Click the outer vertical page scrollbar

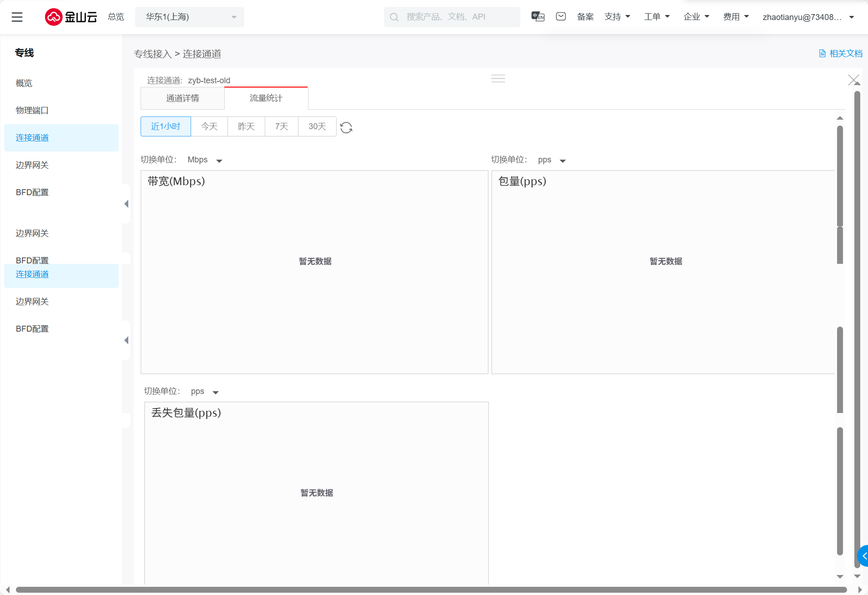click(857, 329)
